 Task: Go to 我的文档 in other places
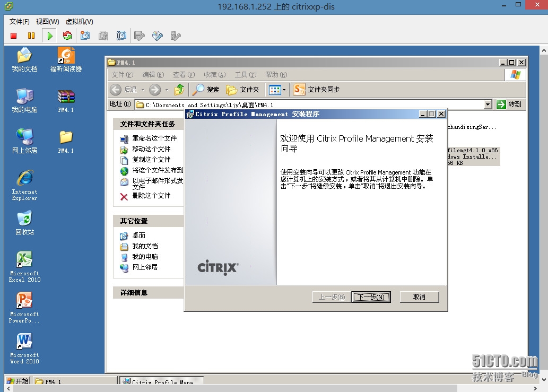click(x=145, y=246)
